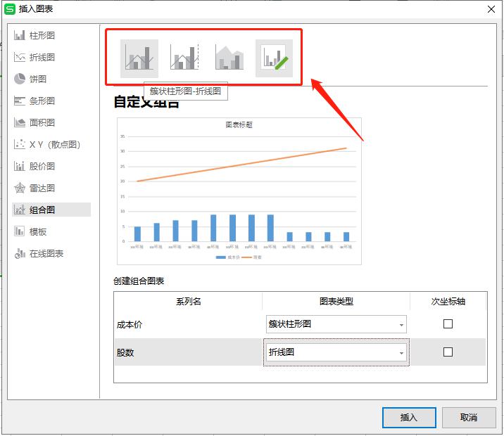This screenshot has height=436, width=504.
Task: Choose 饼图 pie chart category
Action: (38, 79)
